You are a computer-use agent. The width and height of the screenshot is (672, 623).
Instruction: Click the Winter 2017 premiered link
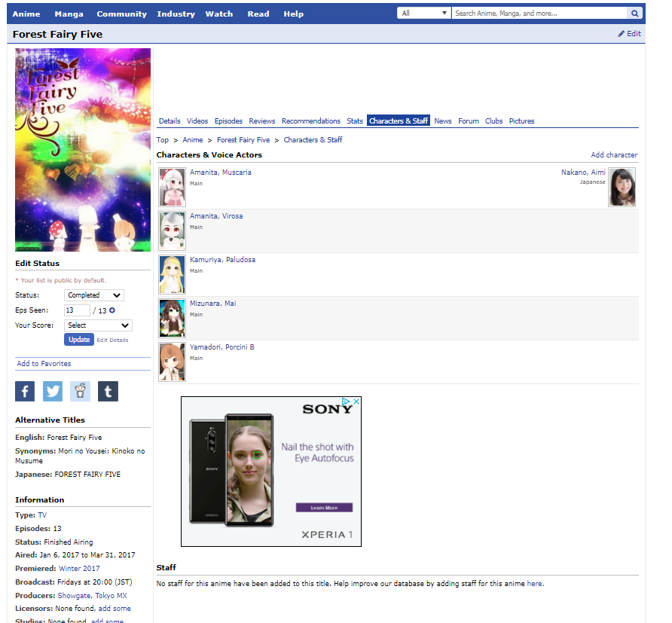point(79,569)
